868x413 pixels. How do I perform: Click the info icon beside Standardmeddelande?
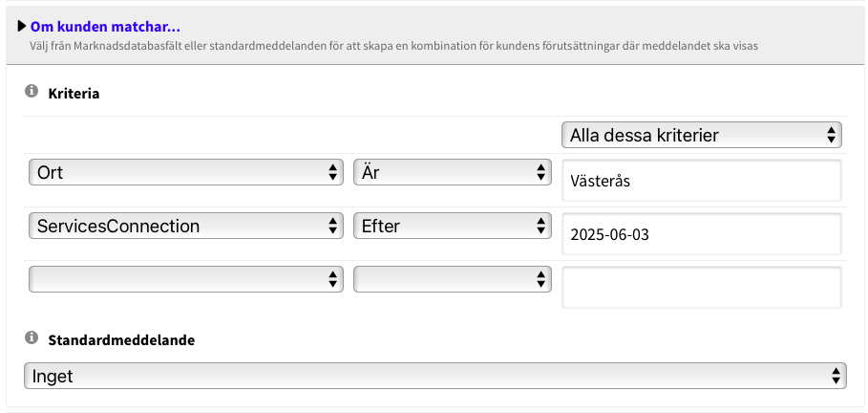tap(31, 338)
